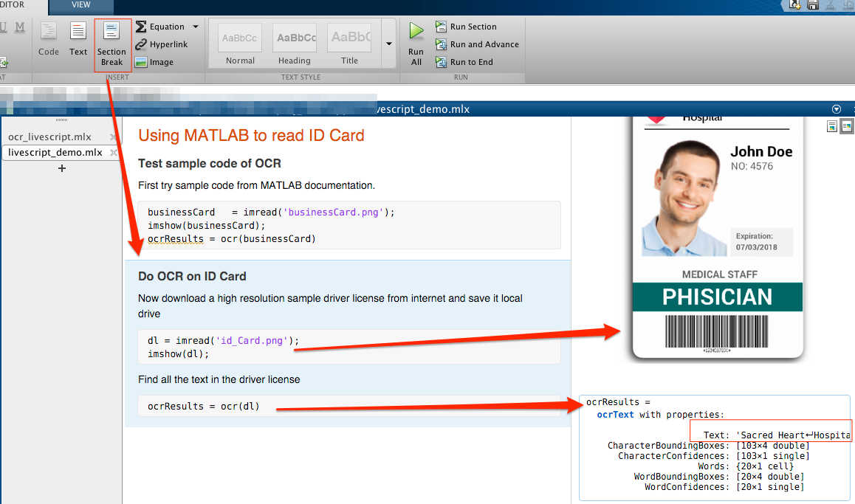
Task: Open the document actions menu
Action: (837, 108)
